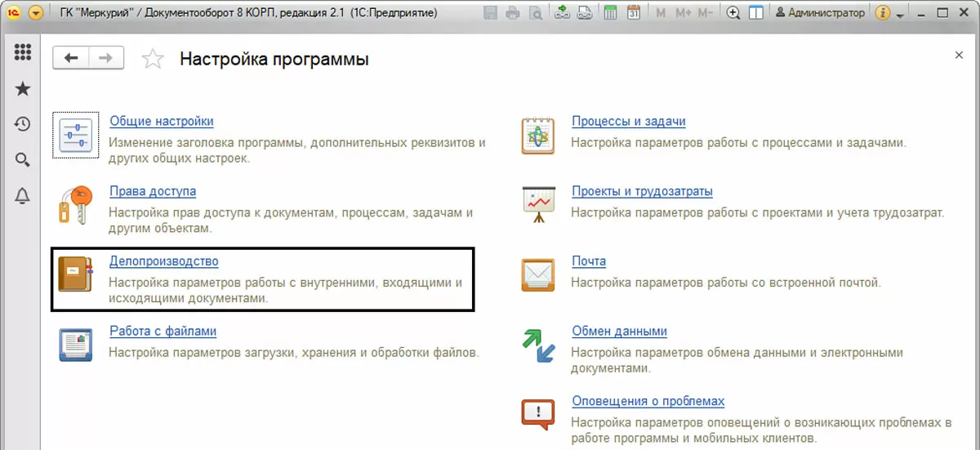
Task: Open the Работа с файлами link
Action: (163, 332)
